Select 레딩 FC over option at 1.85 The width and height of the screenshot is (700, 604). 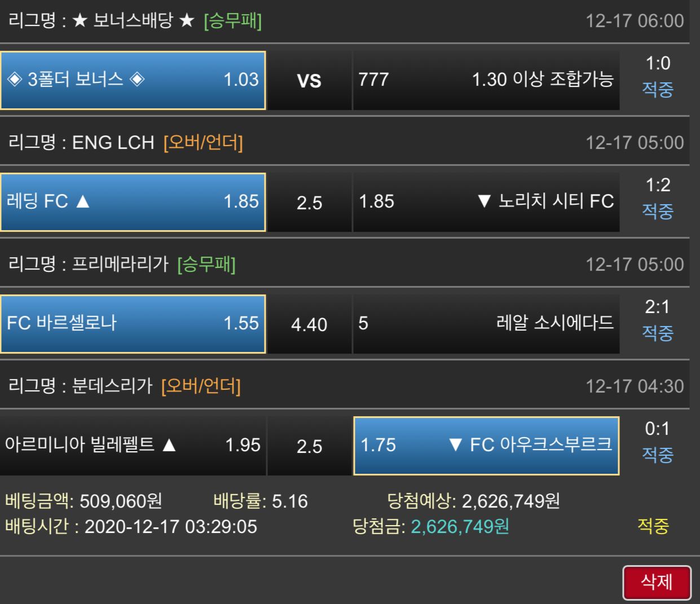pos(133,202)
